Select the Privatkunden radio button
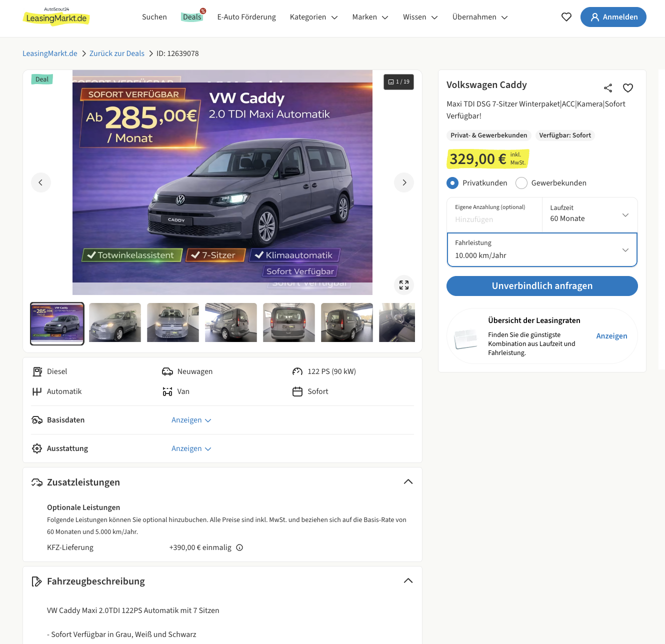 [452, 183]
